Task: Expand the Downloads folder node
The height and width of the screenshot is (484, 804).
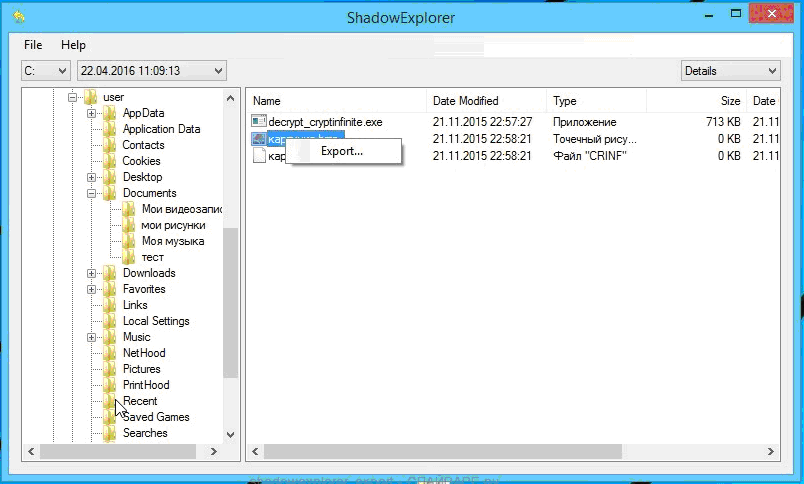Action: (91, 273)
